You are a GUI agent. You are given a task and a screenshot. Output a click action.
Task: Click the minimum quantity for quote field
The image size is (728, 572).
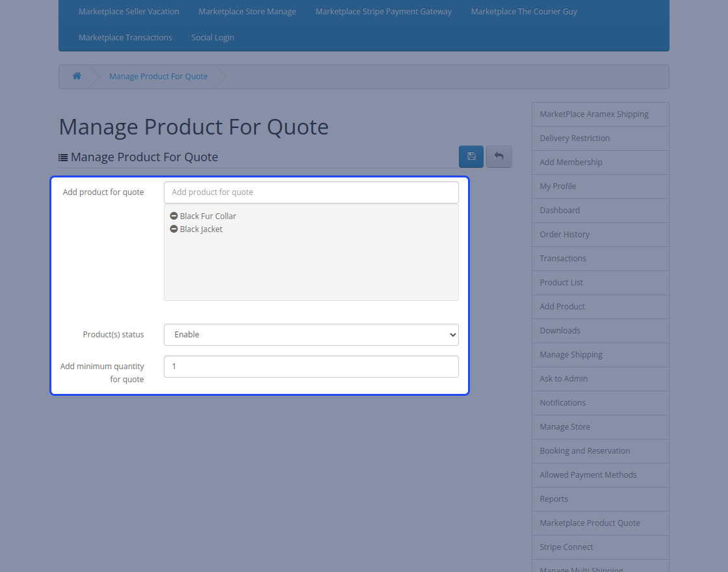pos(311,367)
